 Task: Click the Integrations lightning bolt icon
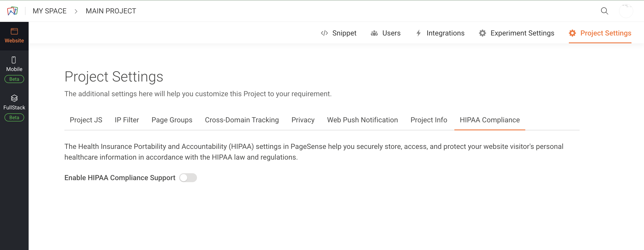click(x=419, y=33)
